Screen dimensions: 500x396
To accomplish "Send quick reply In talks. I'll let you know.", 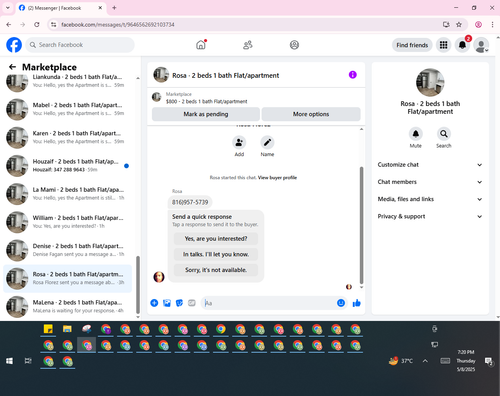I will click(x=216, y=254).
